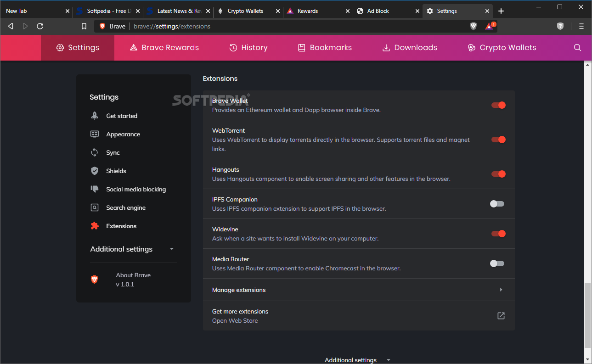Screen dimensions: 592x364
Task: Open History from the top navigation
Action: coord(248,47)
